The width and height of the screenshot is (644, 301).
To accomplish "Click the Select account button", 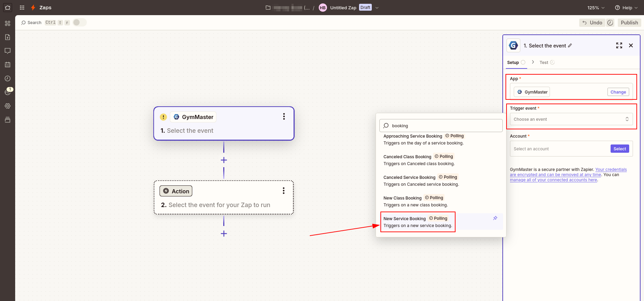I will pos(620,149).
